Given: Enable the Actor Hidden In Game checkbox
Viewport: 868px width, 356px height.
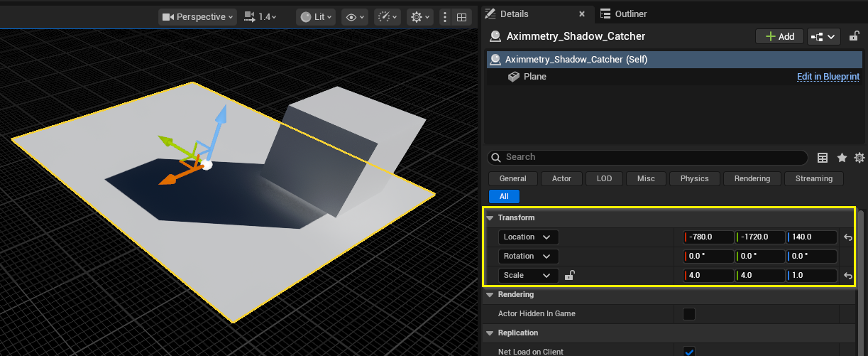Looking at the screenshot, I should [x=688, y=313].
